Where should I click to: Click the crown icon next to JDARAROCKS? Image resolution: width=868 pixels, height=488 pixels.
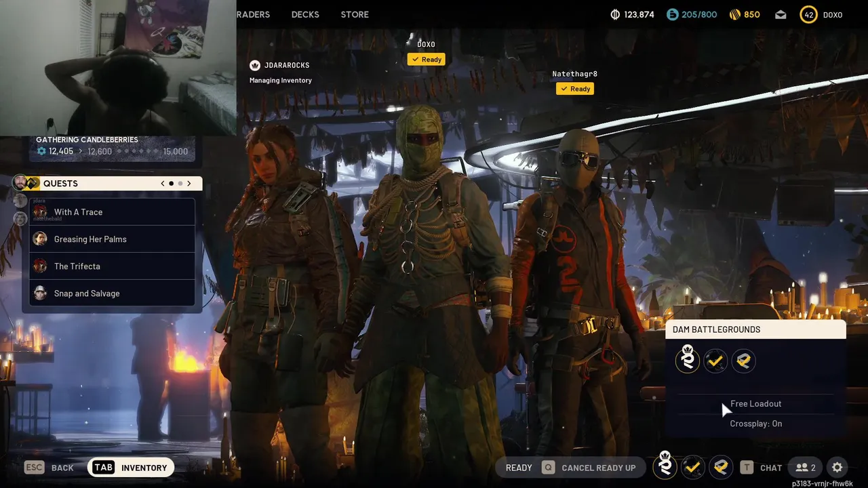255,65
